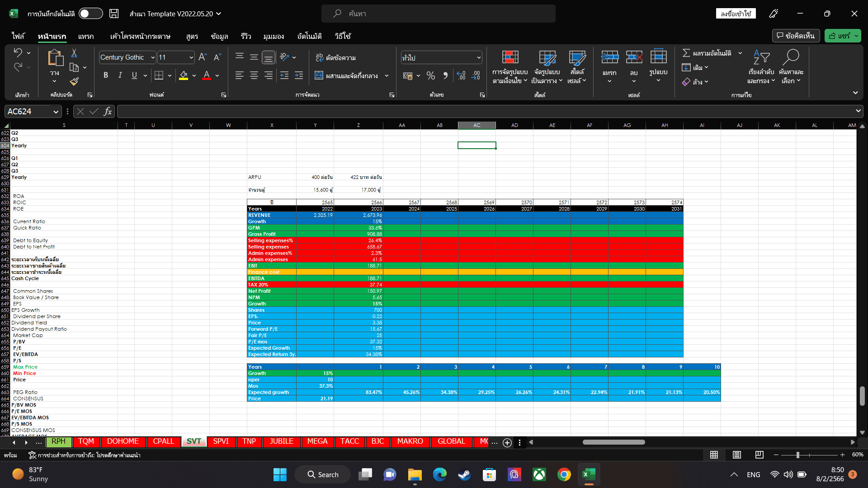Click the Percent Style icon
The image size is (868, 488).
coord(431,75)
